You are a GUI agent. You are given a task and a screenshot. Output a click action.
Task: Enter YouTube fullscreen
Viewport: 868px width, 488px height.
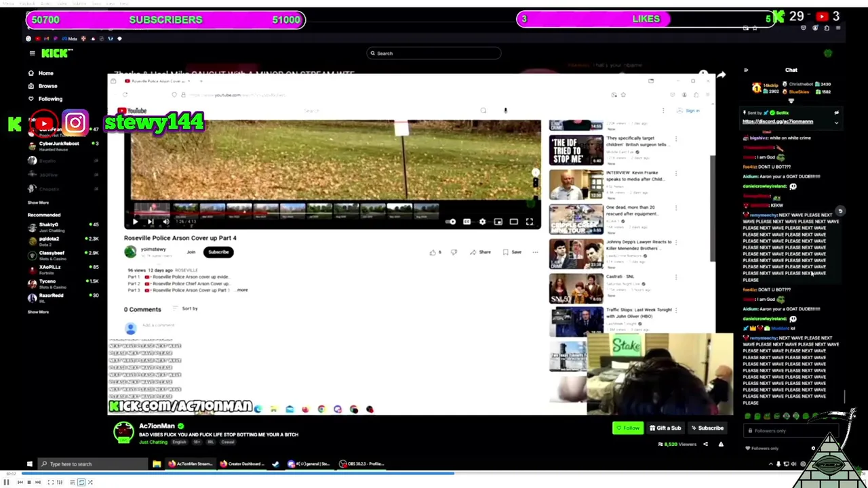[529, 222]
